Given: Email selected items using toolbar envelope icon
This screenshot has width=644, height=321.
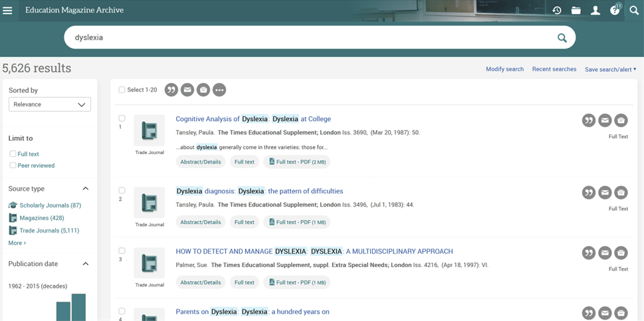Looking at the screenshot, I should tap(187, 90).
